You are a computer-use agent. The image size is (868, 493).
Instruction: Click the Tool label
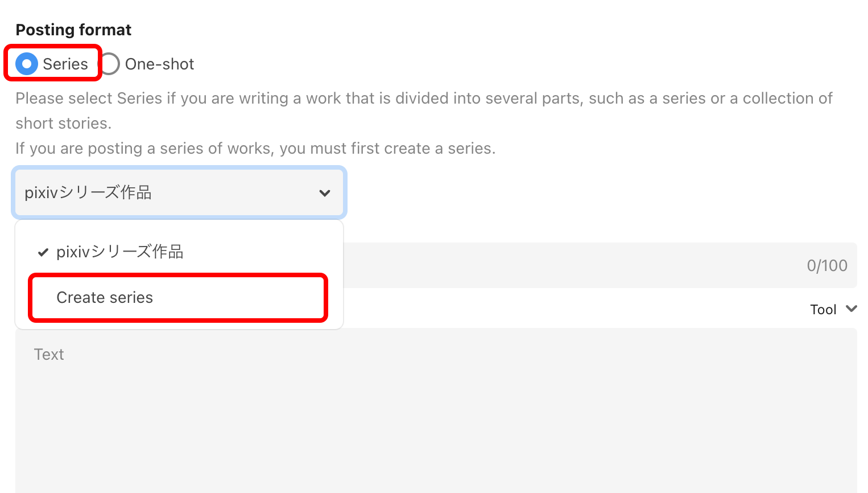tap(823, 309)
